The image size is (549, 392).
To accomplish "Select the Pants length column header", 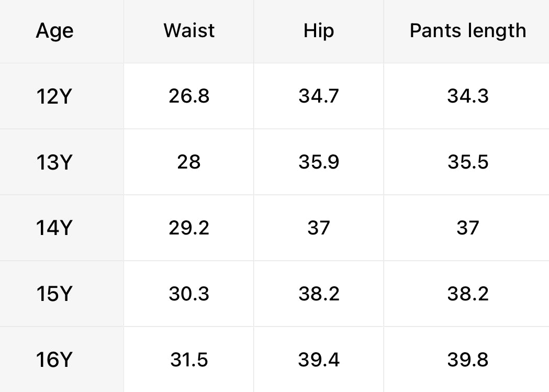I will pyautogui.click(x=468, y=31).
